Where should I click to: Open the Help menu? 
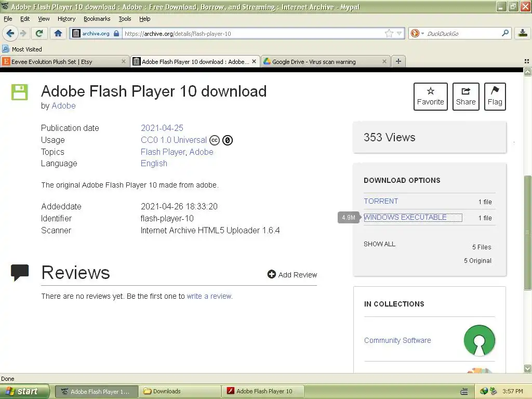(x=144, y=19)
